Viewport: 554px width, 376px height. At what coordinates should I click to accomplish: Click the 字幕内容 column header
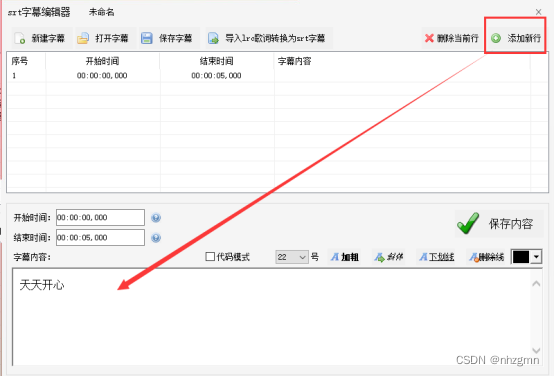tap(402, 61)
